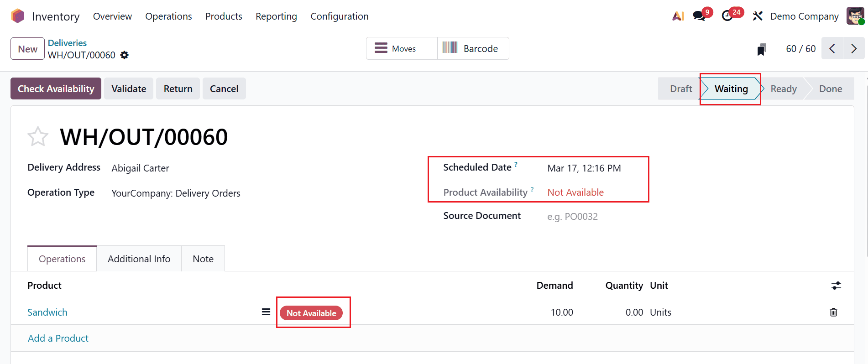Click the Product column header
Screen dimensions: 868x364
(x=44, y=286)
